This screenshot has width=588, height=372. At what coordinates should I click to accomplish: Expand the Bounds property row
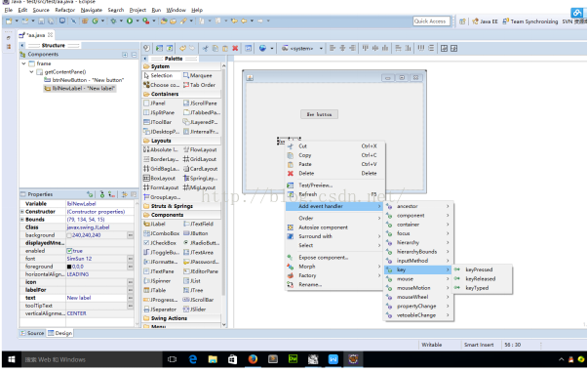(22, 220)
